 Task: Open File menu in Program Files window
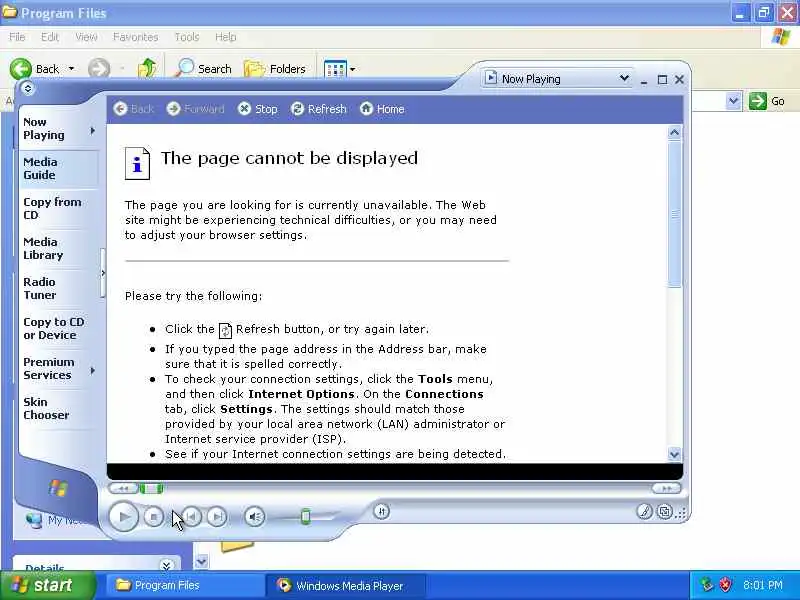point(17,37)
